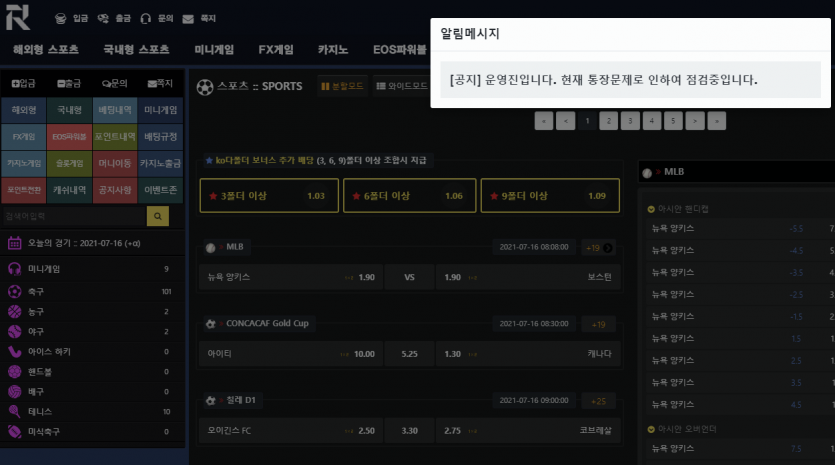Select the 배구 volleyball icon
Image resolution: width=835 pixels, height=465 pixels.
tap(14, 391)
